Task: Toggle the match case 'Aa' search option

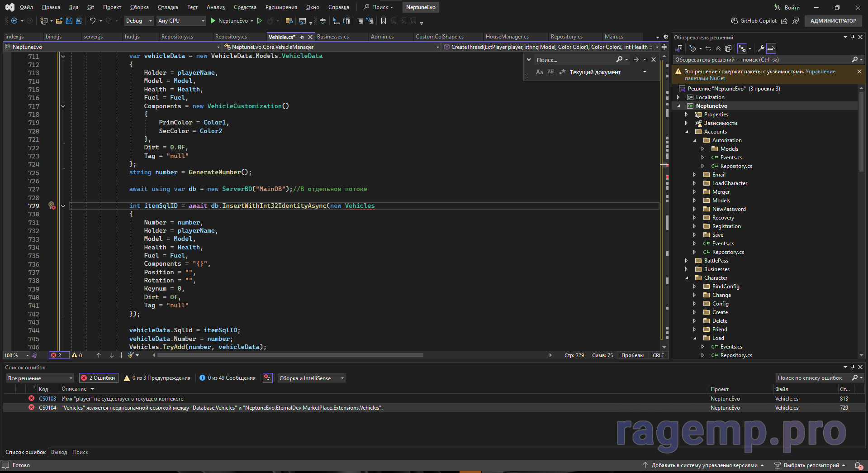Action: (x=539, y=72)
